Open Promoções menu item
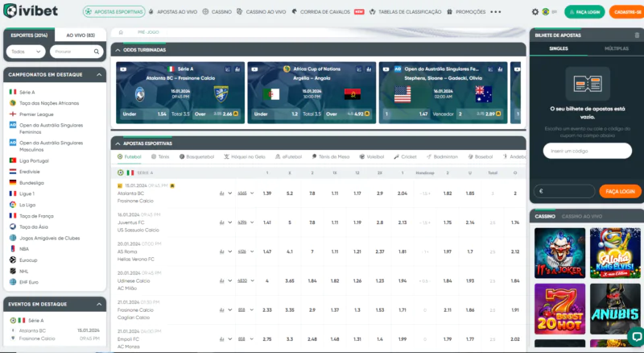This screenshot has width=644, height=353. tap(466, 12)
